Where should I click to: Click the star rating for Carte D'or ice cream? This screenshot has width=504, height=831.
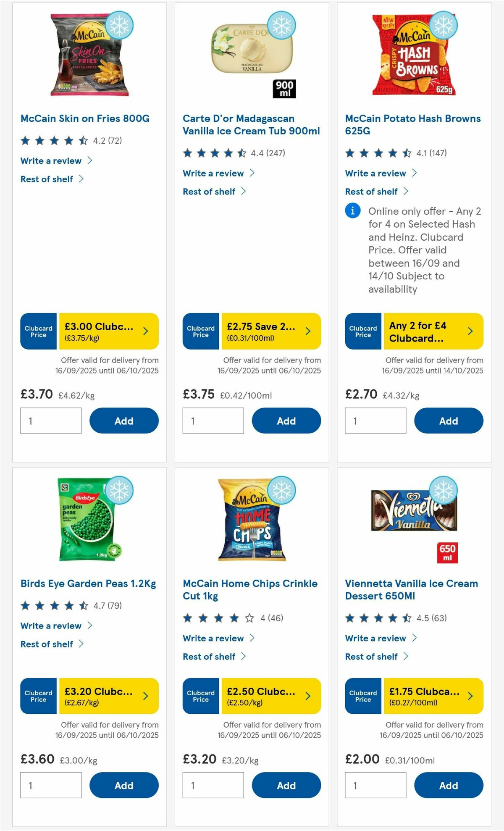(214, 154)
